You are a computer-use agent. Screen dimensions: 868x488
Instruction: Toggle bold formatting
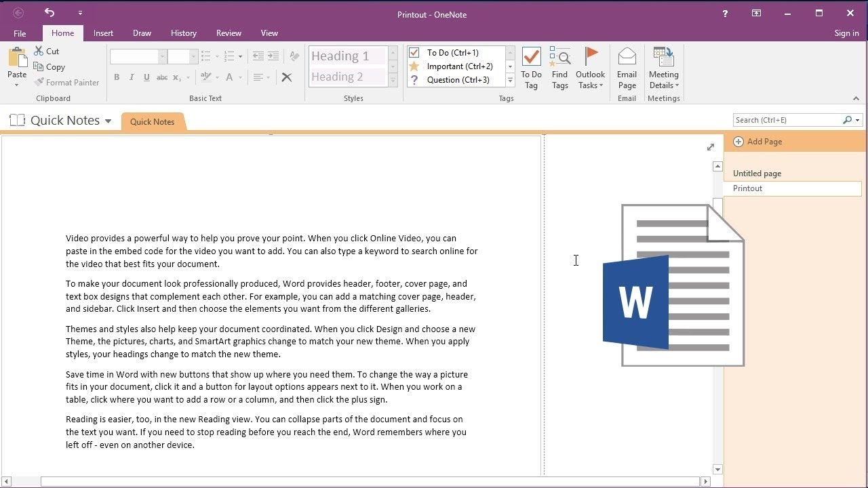point(117,77)
